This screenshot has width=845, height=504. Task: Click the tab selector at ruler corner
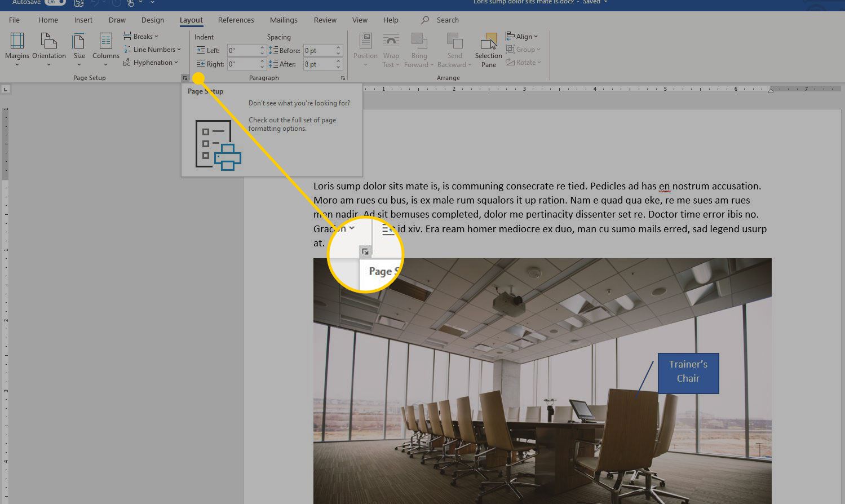point(6,89)
